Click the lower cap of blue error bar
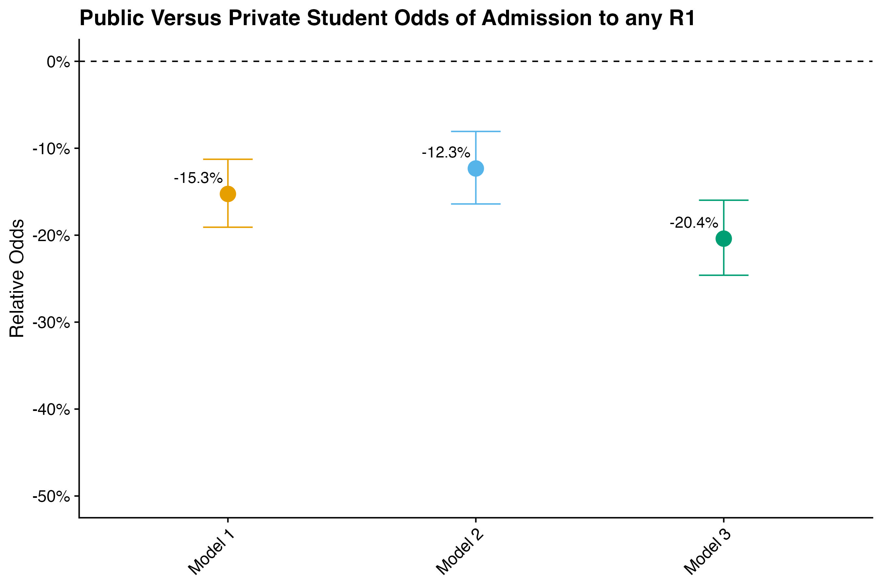 pos(476,204)
